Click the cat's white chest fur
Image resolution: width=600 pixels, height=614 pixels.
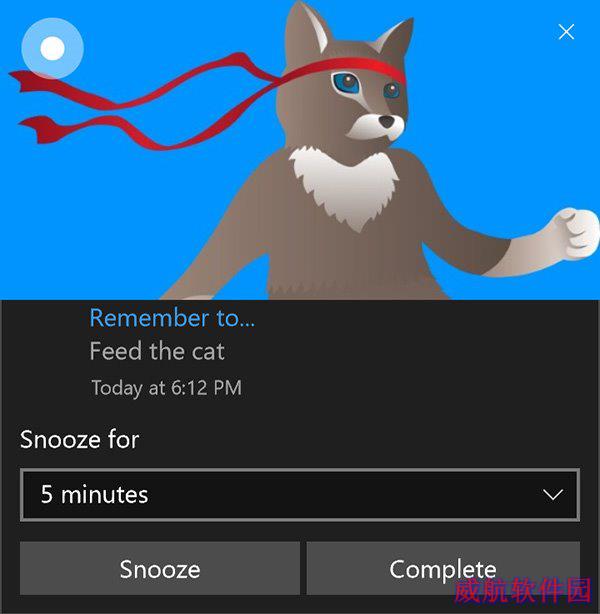(x=345, y=186)
